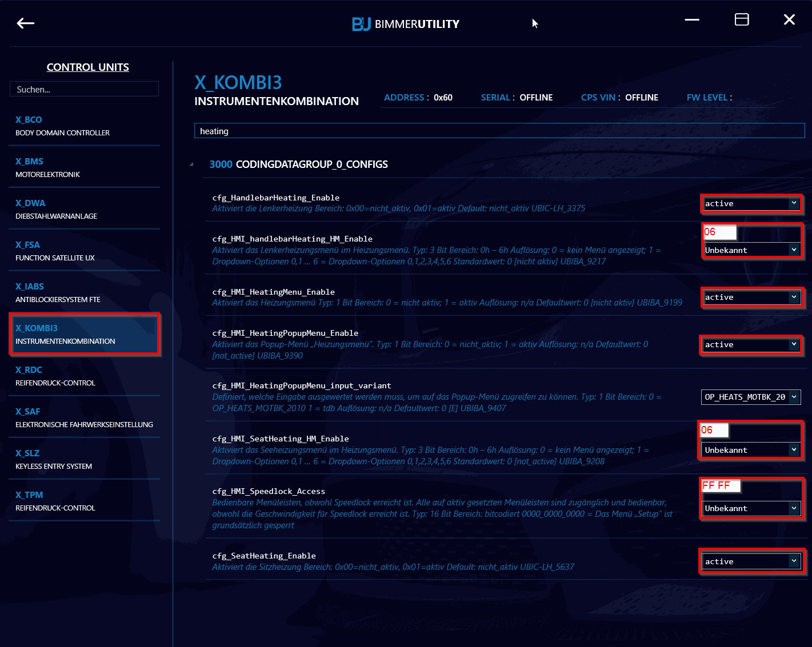Viewport: 812px width, 647px height.
Task: Open cfg_HMI_HeatingMenu_Enable dropdown
Action: pos(750,298)
